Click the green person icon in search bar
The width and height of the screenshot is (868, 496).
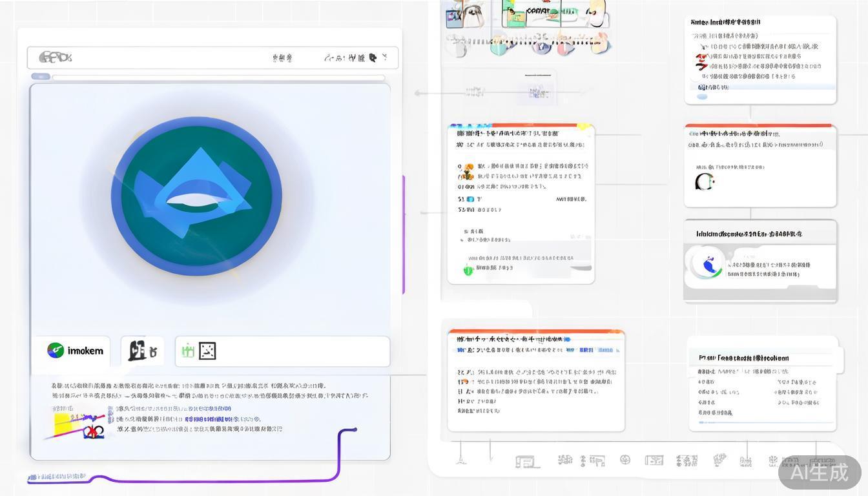(187, 349)
